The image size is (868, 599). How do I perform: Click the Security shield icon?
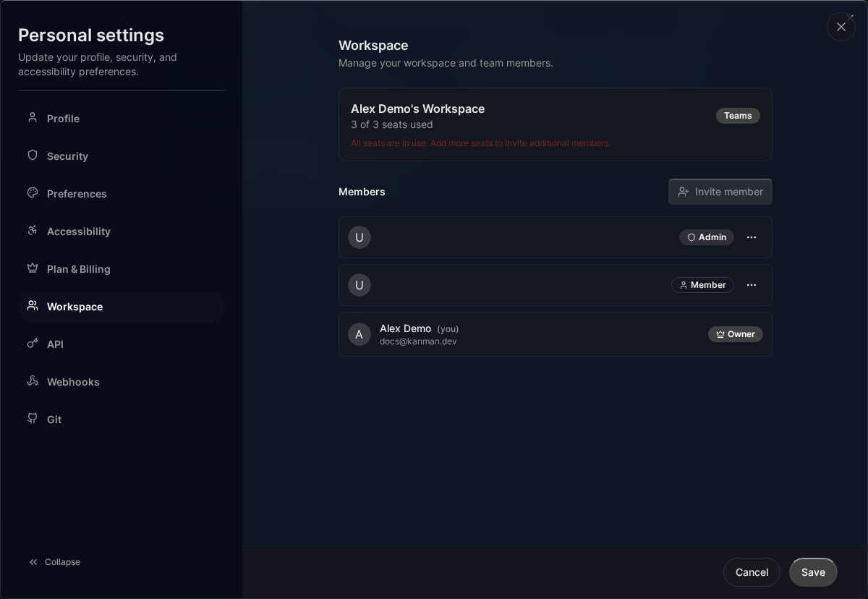(33, 156)
